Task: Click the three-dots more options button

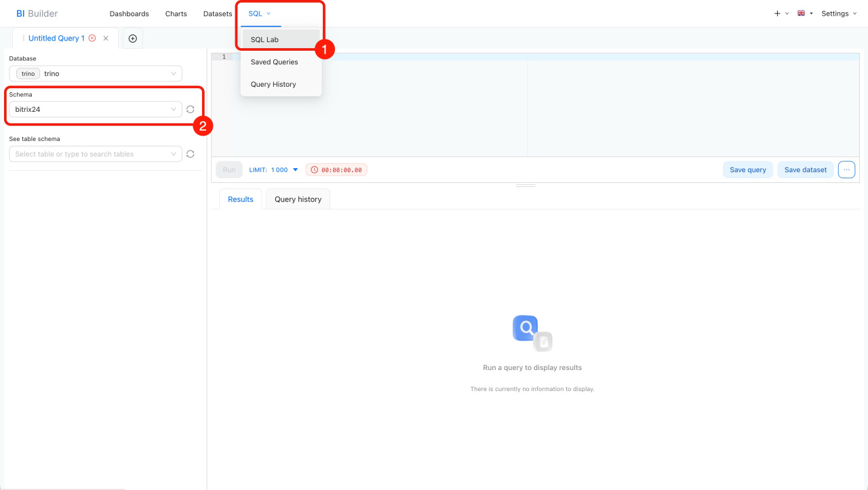Action: click(846, 169)
